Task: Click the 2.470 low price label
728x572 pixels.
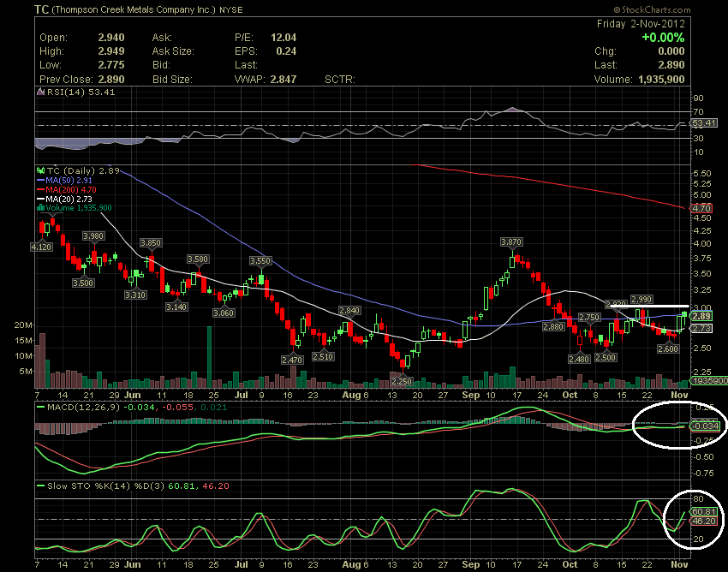Action: [292, 360]
